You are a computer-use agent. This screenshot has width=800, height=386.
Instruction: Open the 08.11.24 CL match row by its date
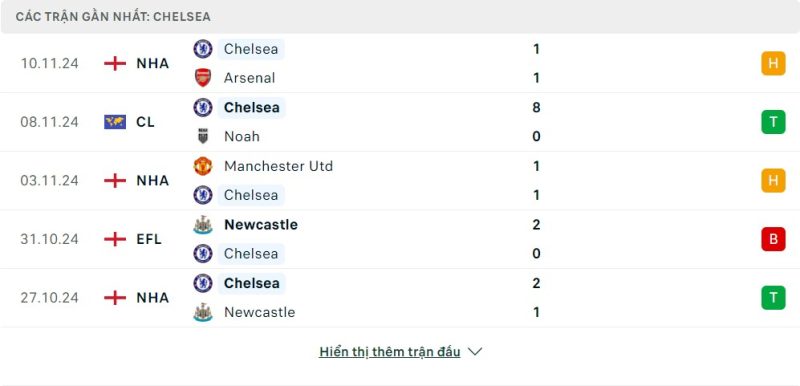coord(49,122)
